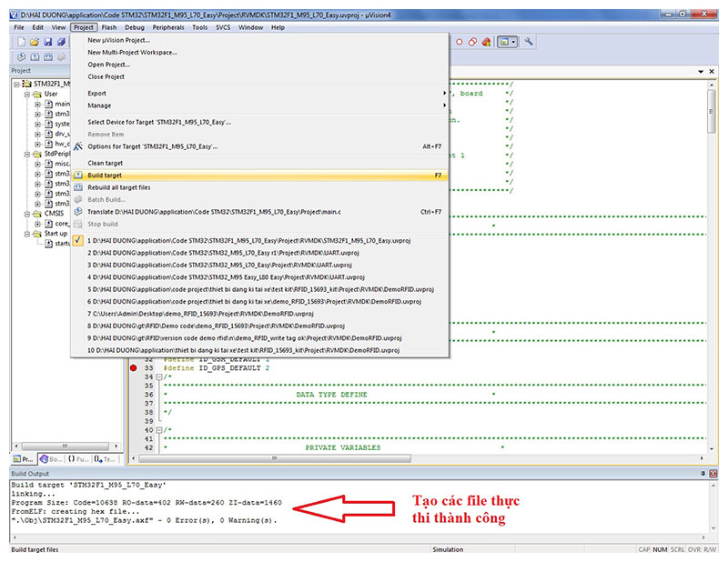728x562 pixels.
Task: Click the Save file floppy icon
Action: [47, 42]
